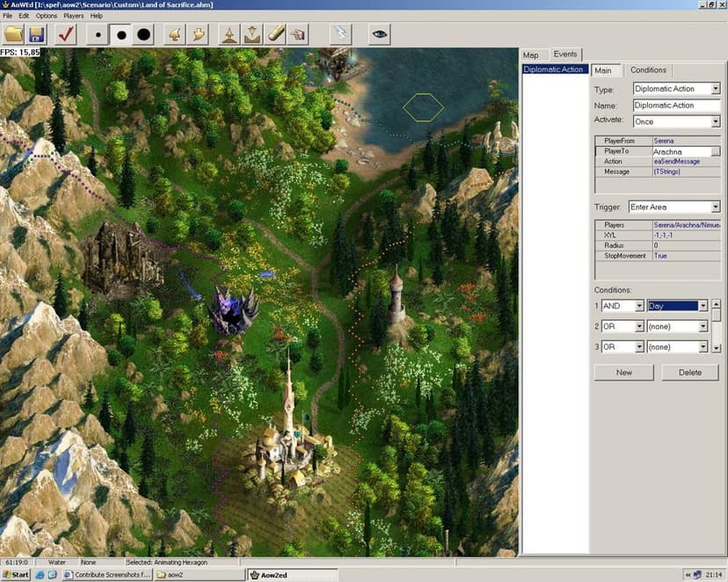Open the Activate dropdown set to Once
728x582 pixels.
[716, 122]
